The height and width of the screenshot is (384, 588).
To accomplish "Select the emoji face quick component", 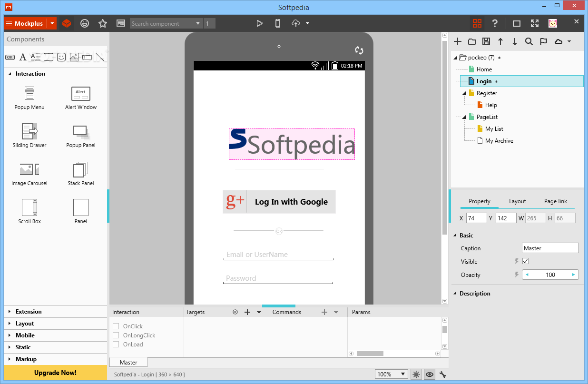I will click(x=61, y=57).
